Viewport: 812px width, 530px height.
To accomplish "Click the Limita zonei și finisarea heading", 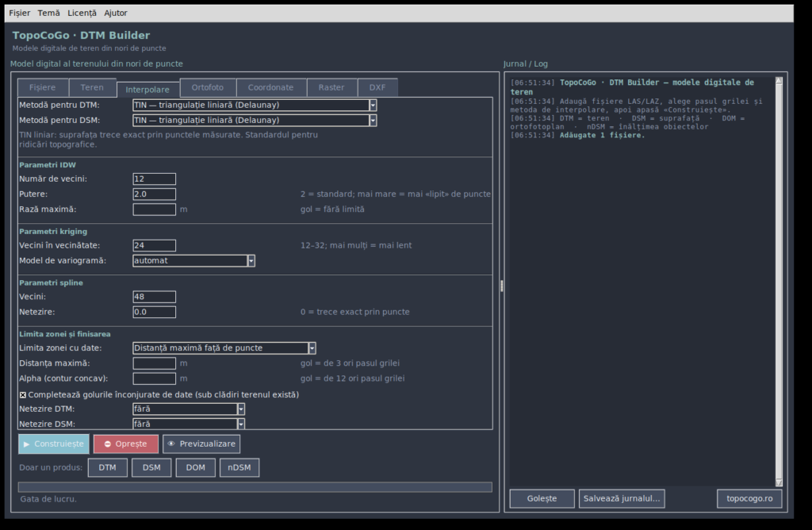I will [65, 334].
